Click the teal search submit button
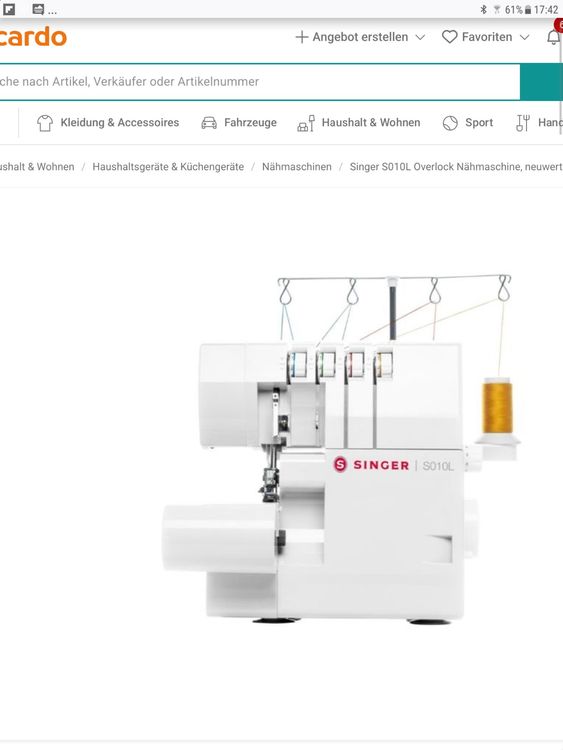Screen dimensions: 563x750 541,82
